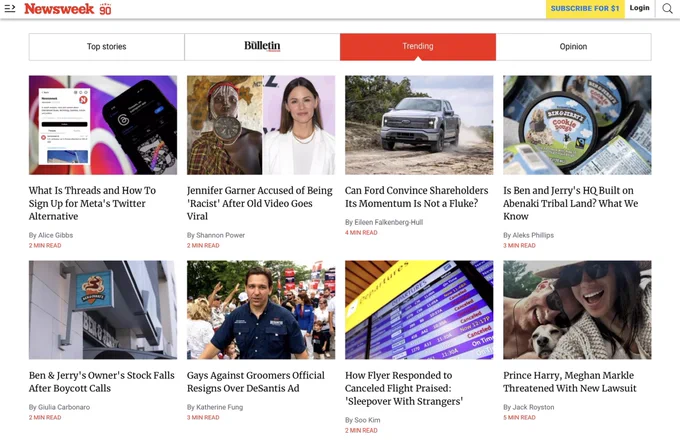The width and height of the screenshot is (680, 442).
Task: Click author name Soo Kim
Action: pos(367,420)
